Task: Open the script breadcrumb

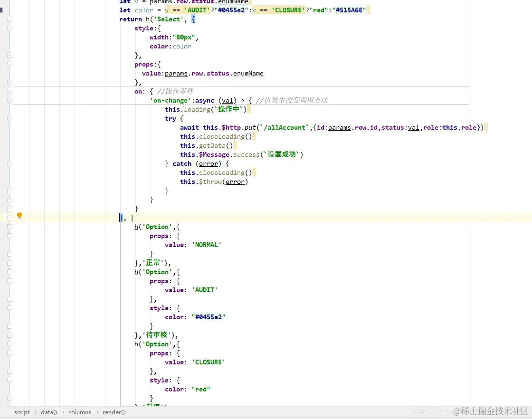Action: (x=22, y=412)
